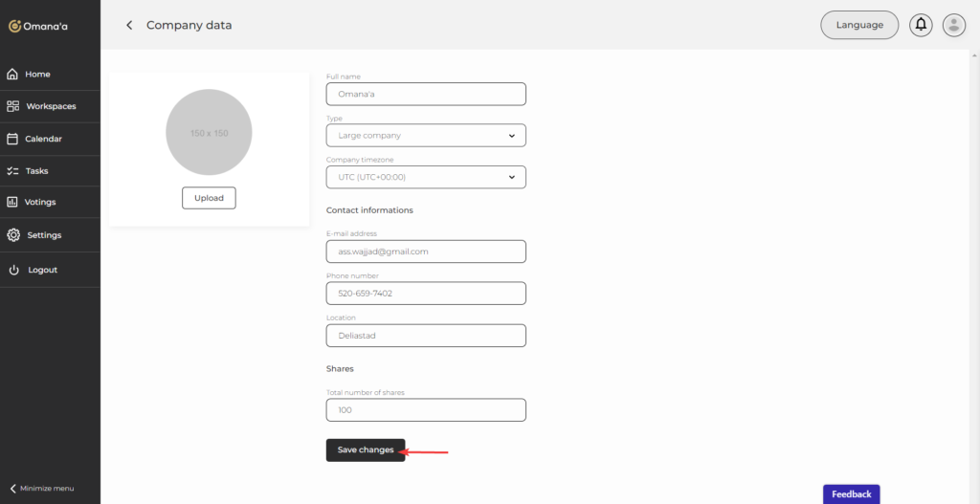The image size is (980, 504).
Task: Click the Tasks checklist icon
Action: (12, 171)
